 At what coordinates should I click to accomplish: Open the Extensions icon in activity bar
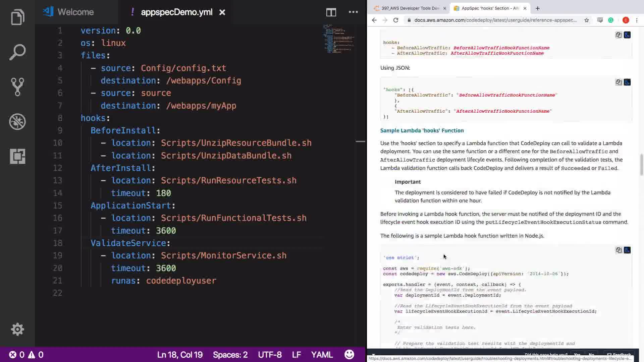17,156
